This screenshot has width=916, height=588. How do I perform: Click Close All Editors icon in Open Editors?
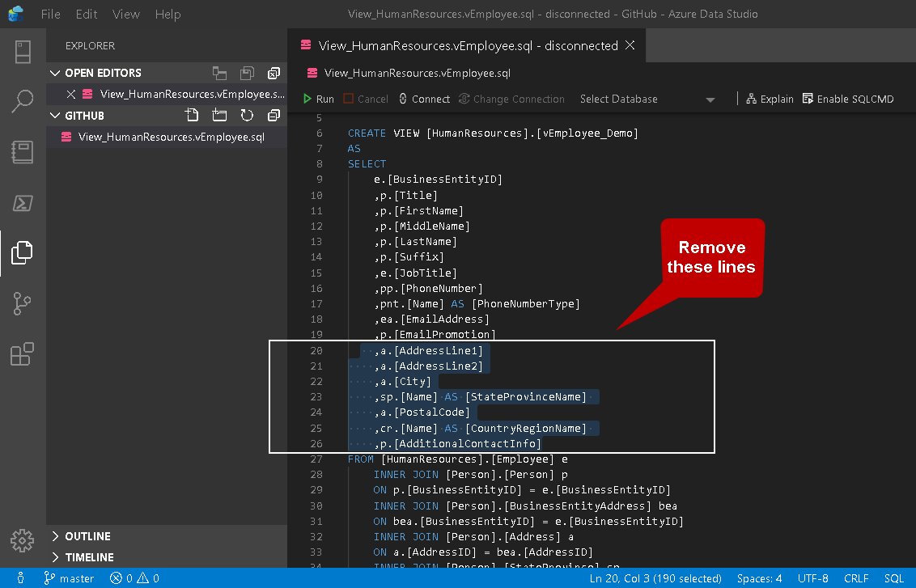coord(274,73)
